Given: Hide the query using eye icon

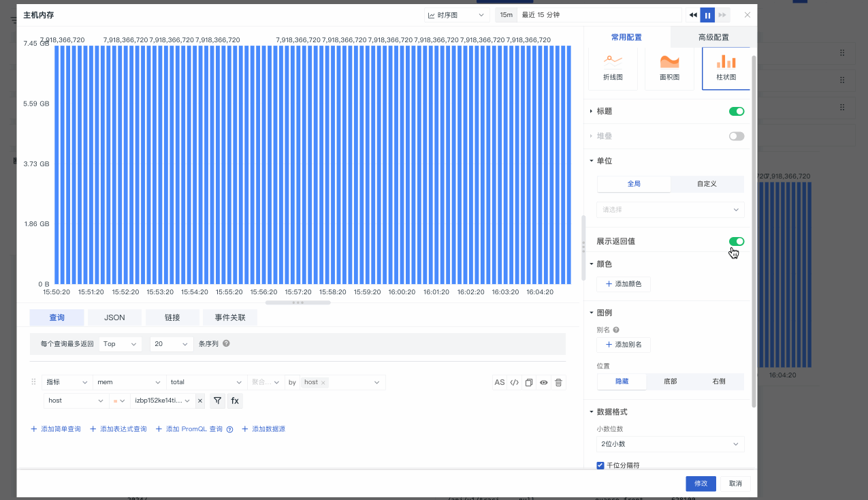Looking at the screenshot, I should click(544, 382).
